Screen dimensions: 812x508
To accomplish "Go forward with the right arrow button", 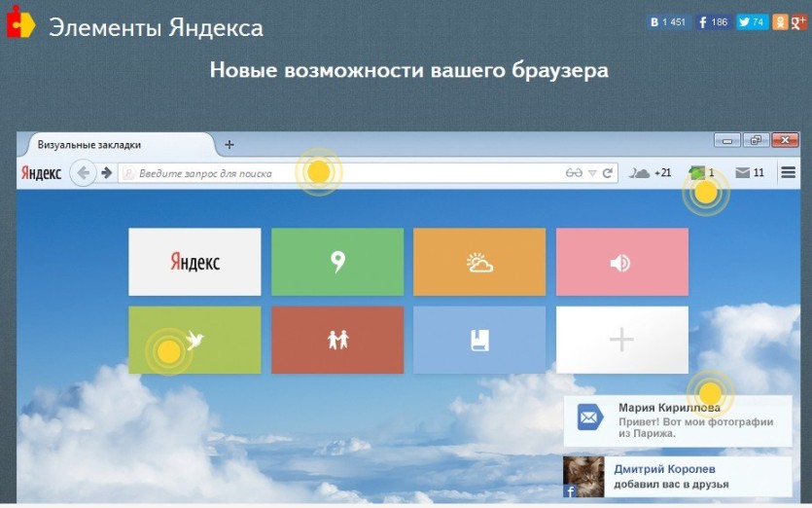I will 107,172.
